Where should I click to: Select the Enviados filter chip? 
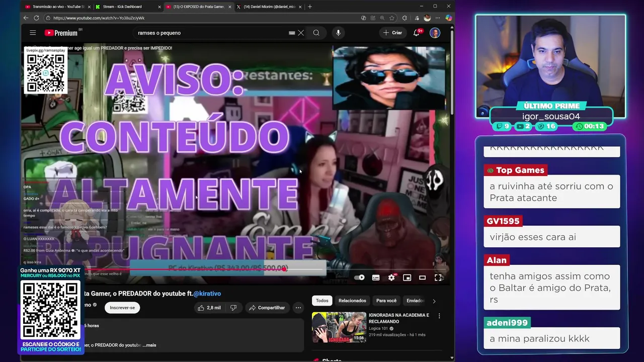coord(415,301)
